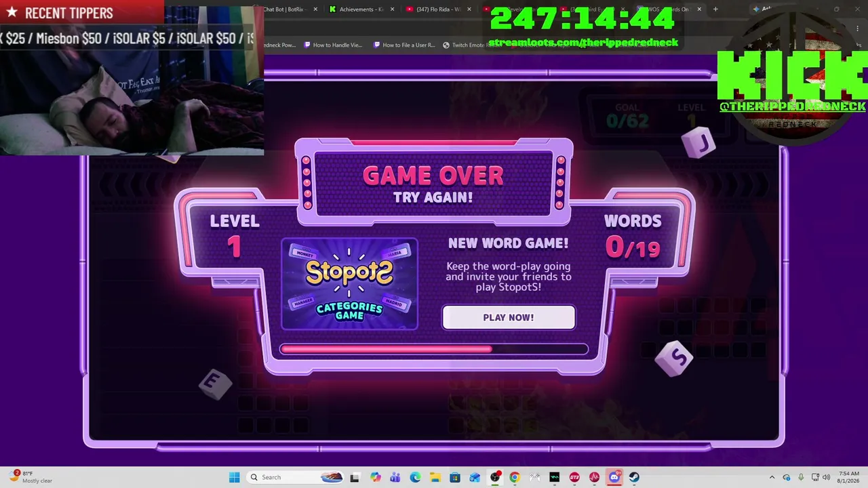
Task: Open the 'How to File a User R...' bookmark
Action: tap(404, 45)
